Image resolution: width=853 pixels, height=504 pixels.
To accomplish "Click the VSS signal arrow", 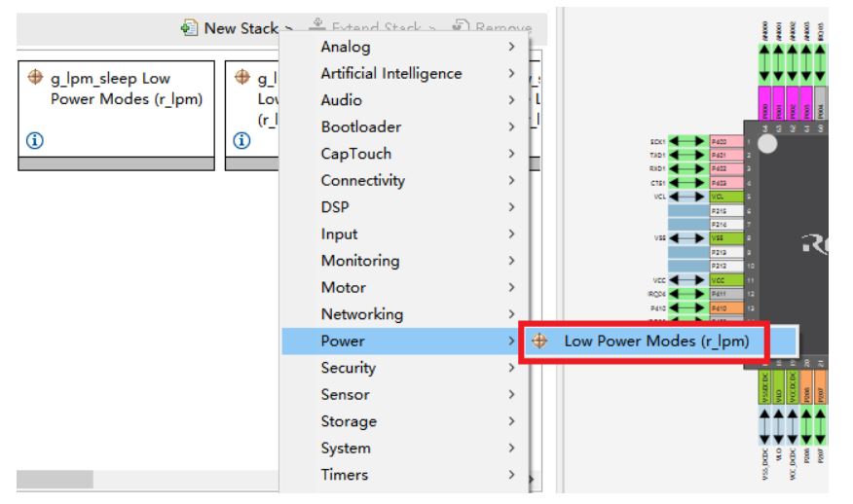I will [x=686, y=238].
